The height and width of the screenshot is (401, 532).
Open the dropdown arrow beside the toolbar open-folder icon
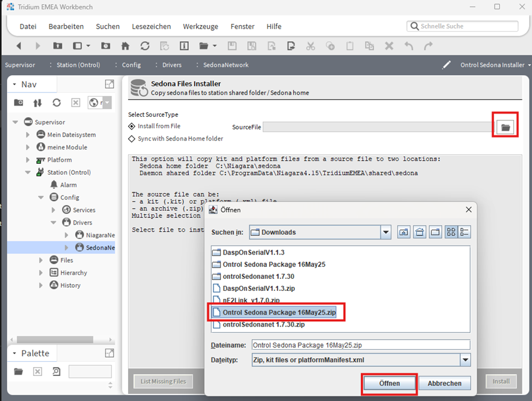point(214,46)
